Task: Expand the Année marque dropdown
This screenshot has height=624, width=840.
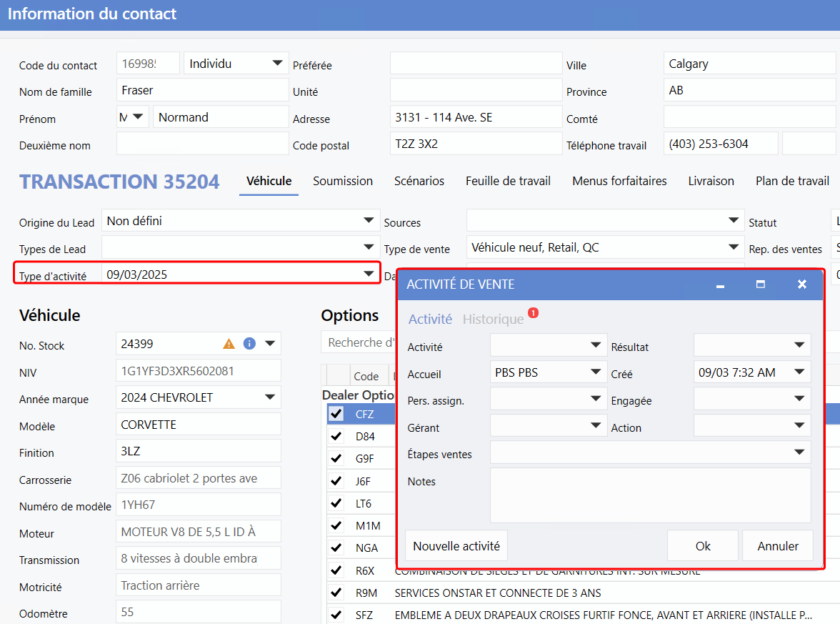Action: click(270, 397)
